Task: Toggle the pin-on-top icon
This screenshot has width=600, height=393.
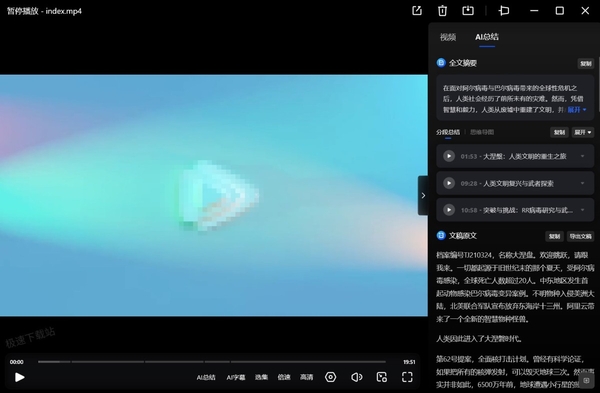Action: click(x=504, y=11)
